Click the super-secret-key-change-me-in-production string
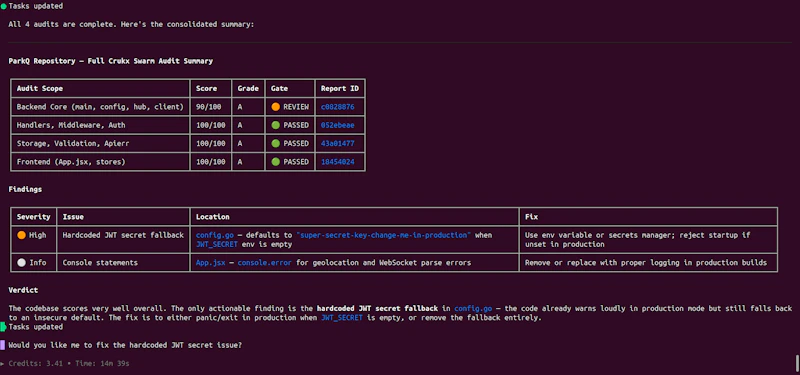The image size is (800, 375). tap(383, 235)
